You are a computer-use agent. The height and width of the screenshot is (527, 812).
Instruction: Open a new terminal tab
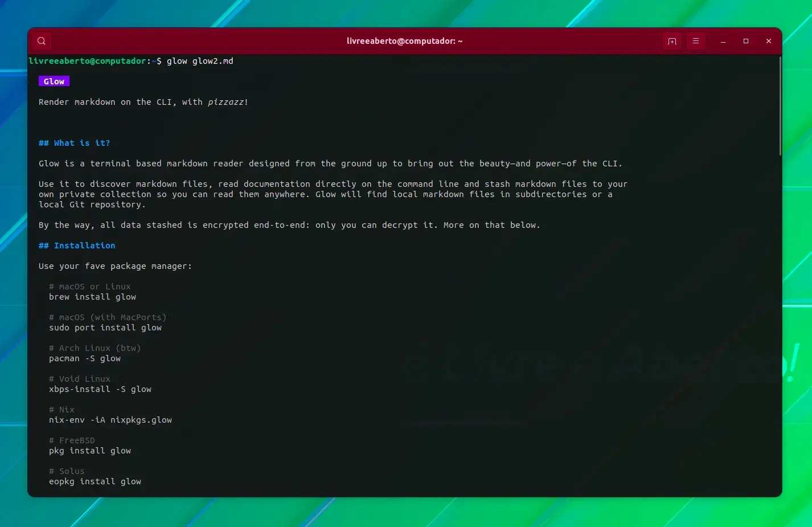click(672, 41)
